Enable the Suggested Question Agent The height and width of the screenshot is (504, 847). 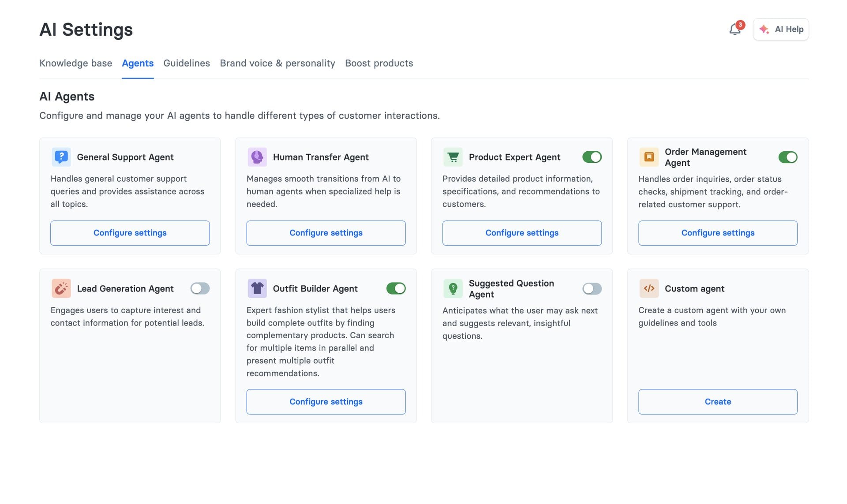coord(592,288)
